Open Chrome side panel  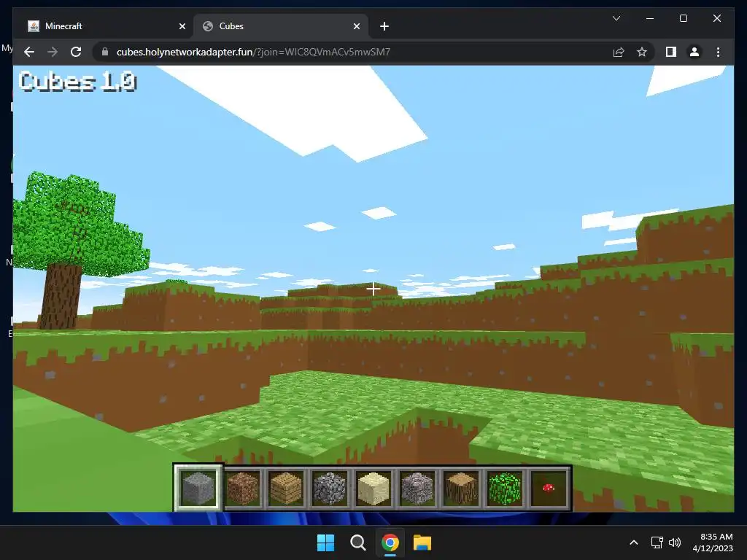point(671,52)
